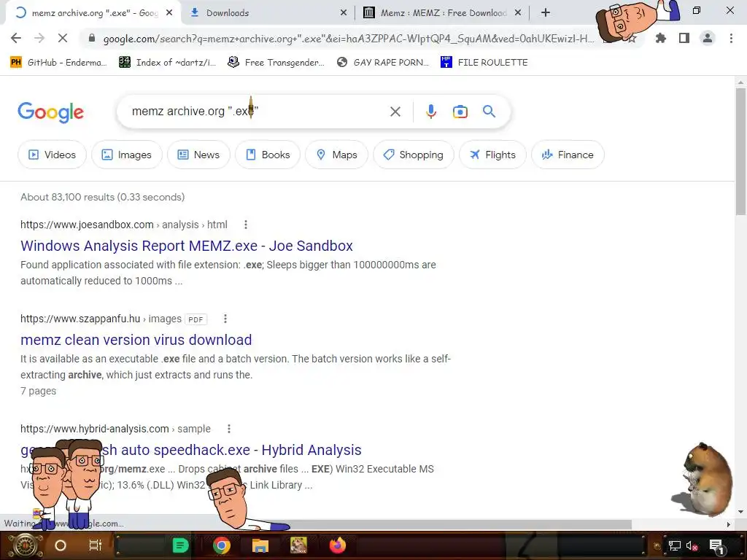747x560 pixels.
Task: Clear the search query with X
Action: pyautogui.click(x=395, y=112)
